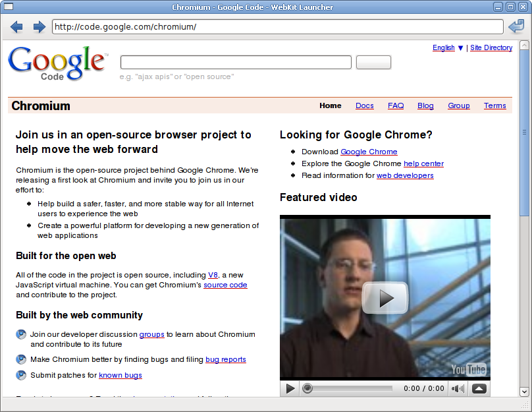Visit the web developers link
Image resolution: width=532 pixels, height=412 pixels.
pyautogui.click(x=405, y=175)
